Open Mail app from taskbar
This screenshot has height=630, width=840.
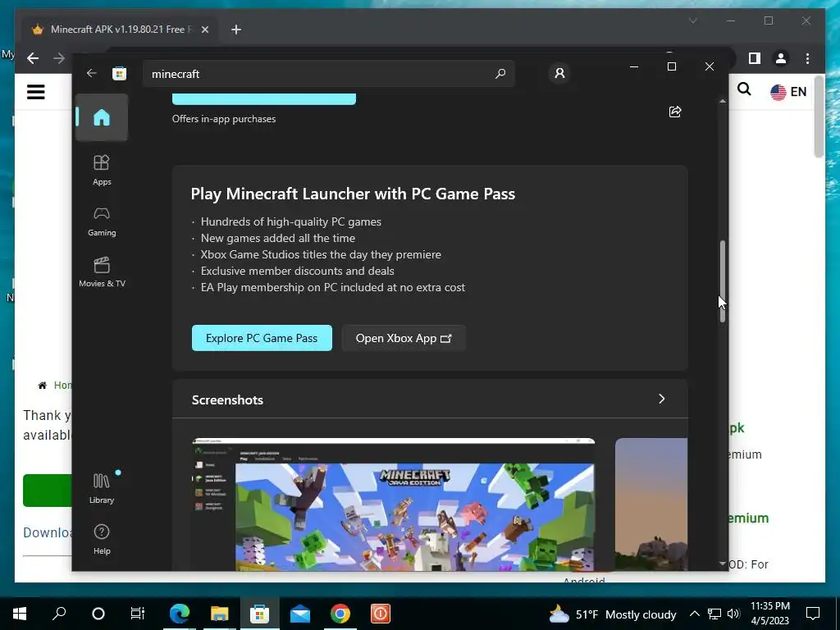[300, 614]
